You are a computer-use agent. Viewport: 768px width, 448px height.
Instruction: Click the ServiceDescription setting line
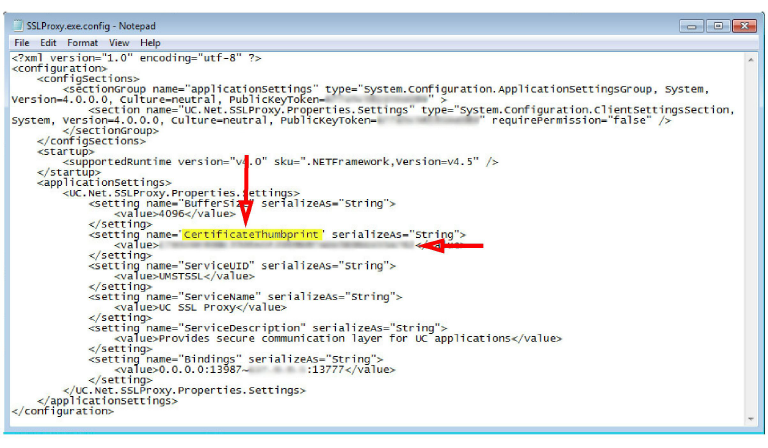click(x=268, y=328)
